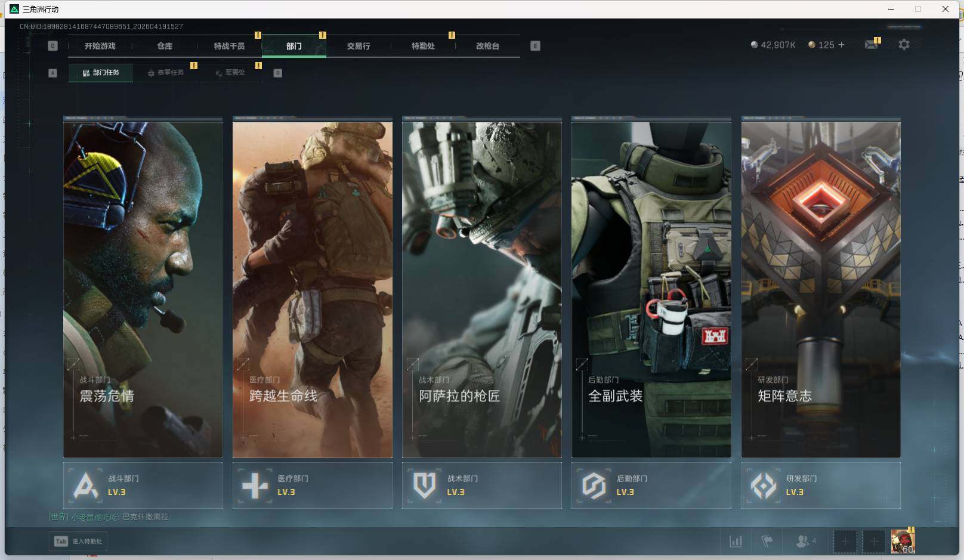Click the first empty squad slot plus

845,542
